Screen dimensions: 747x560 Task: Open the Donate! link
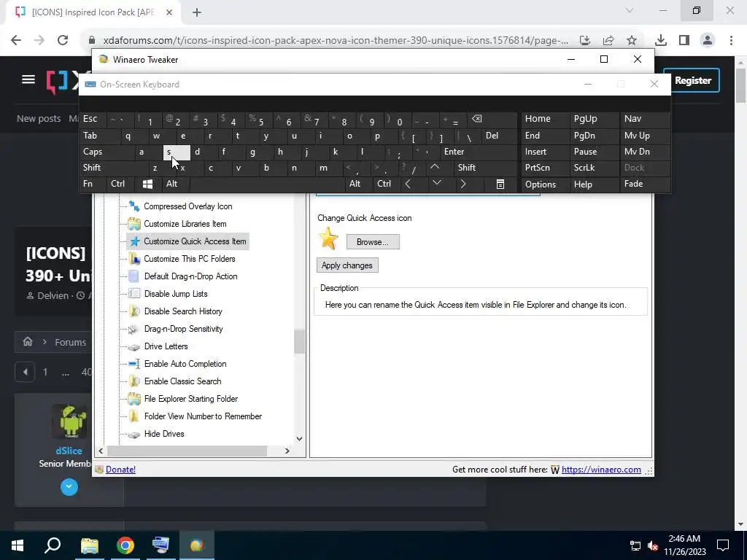[120, 470]
